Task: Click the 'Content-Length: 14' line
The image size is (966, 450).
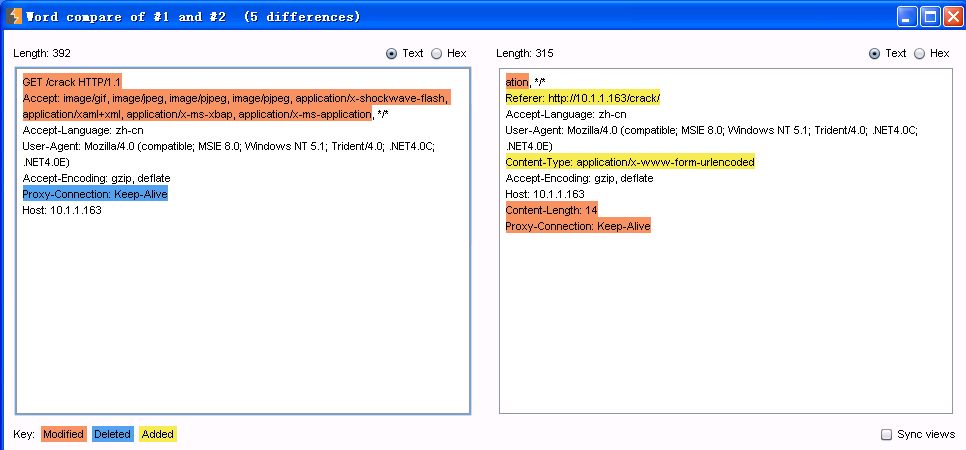Action: pos(551,210)
